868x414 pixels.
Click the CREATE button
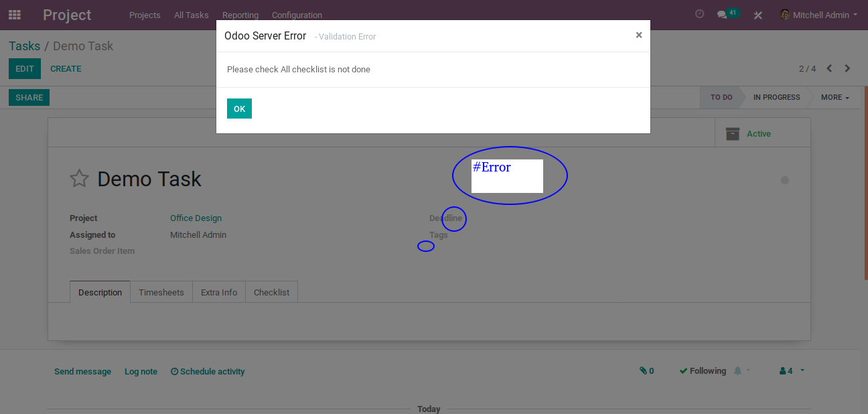pyautogui.click(x=66, y=68)
